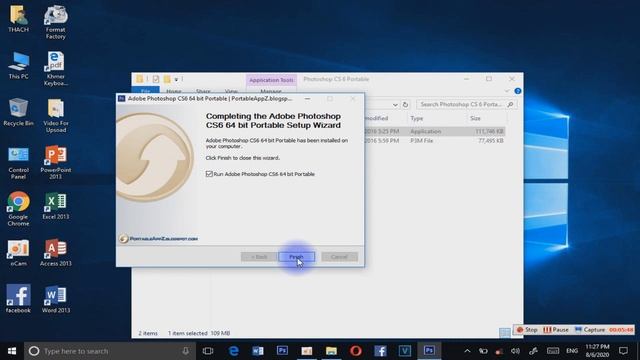Click Finish in the Photoshop setup wizard
640x360 pixels.
tap(296, 257)
